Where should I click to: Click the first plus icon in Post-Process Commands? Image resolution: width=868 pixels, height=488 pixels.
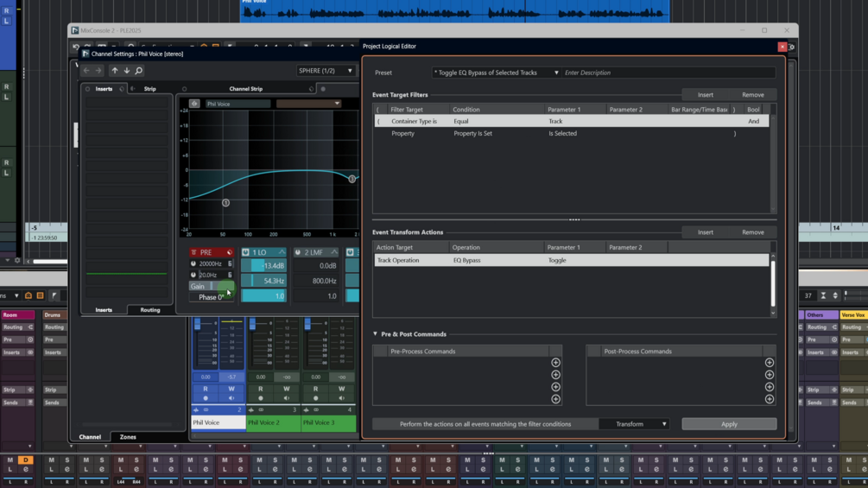pyautogui.click(x=770, y=363)
